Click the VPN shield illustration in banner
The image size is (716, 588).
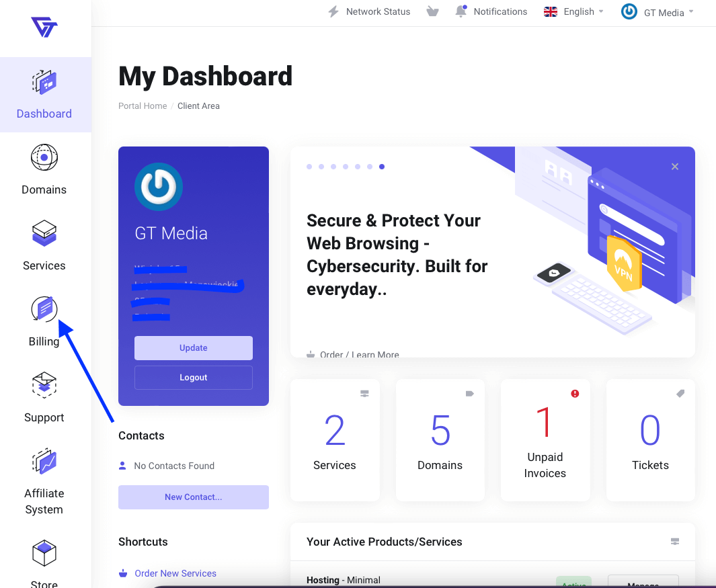(x=624, y=263)
